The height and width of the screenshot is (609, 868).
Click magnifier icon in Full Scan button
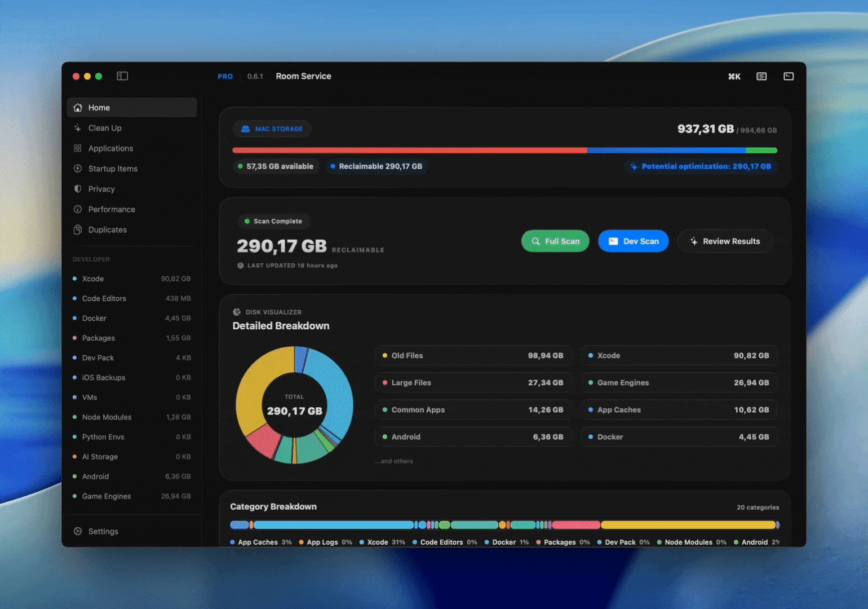point(536,241)
